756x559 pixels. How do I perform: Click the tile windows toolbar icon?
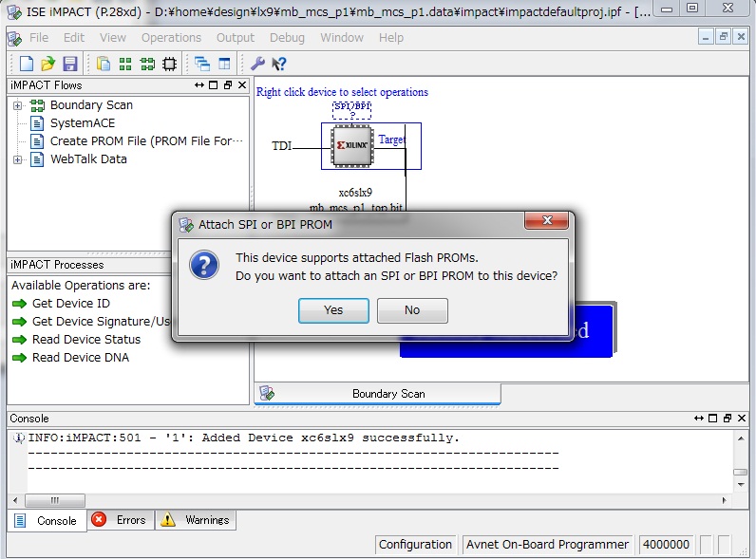click(x=225, y=64)
